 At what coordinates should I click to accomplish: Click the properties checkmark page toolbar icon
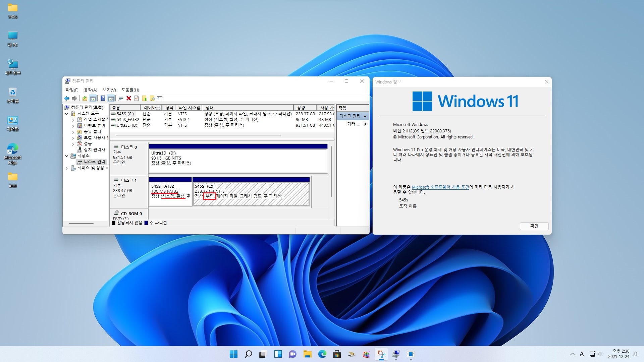[137, 98]
